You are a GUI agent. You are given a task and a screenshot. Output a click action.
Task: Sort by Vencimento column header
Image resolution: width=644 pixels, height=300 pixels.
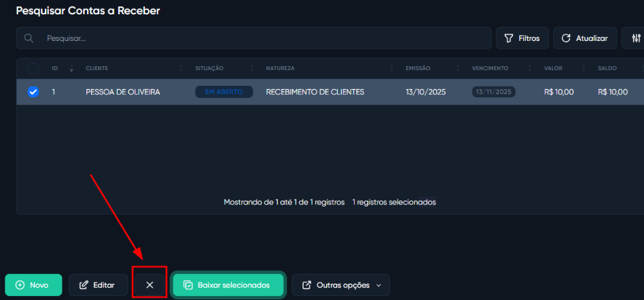pos(490,68)
